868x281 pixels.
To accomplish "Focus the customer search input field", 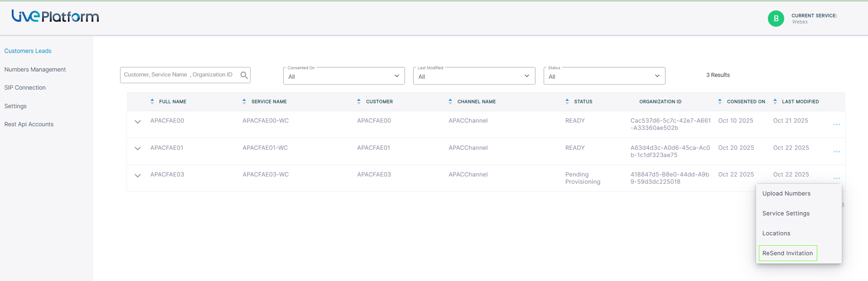I will [179, 75].
